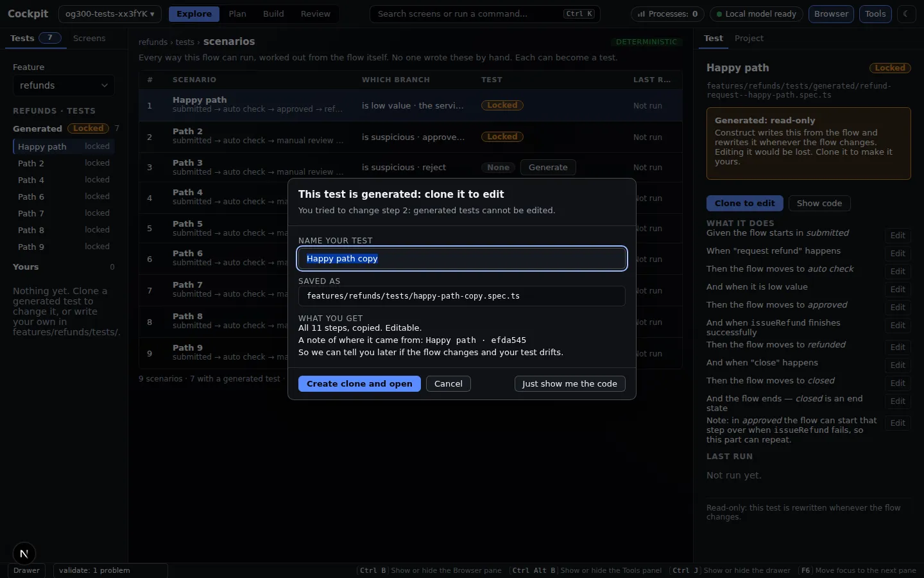This screenshot has height=578, width=924.
Task: Click the refunds breadcrumb link
Action: click(x=153, y=42)
